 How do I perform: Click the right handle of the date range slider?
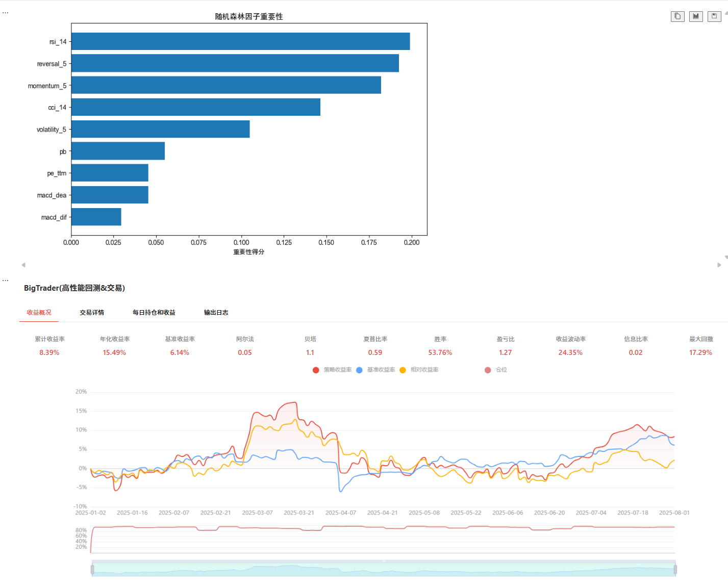pyautogui.click(x=675, y=569)
